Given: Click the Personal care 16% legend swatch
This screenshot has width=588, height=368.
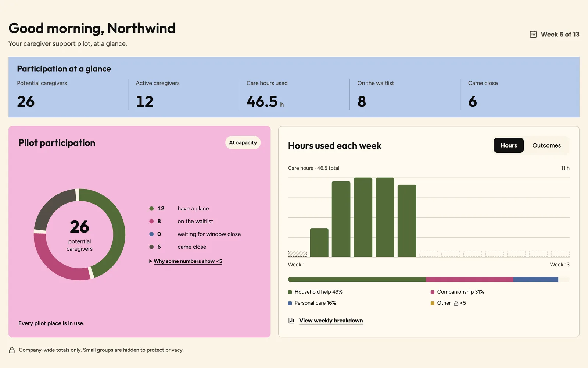Looking at the screenshot, I should click(290, 303).
